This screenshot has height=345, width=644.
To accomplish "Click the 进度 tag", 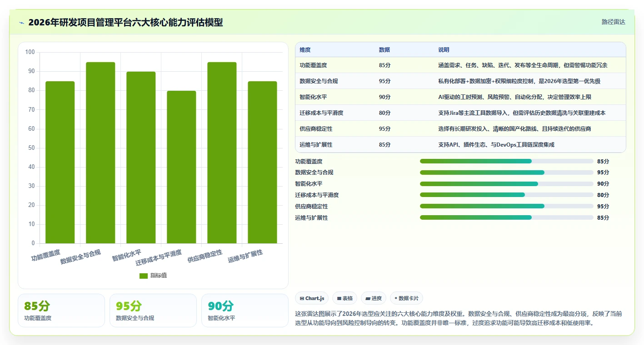I will coord(374,298).
